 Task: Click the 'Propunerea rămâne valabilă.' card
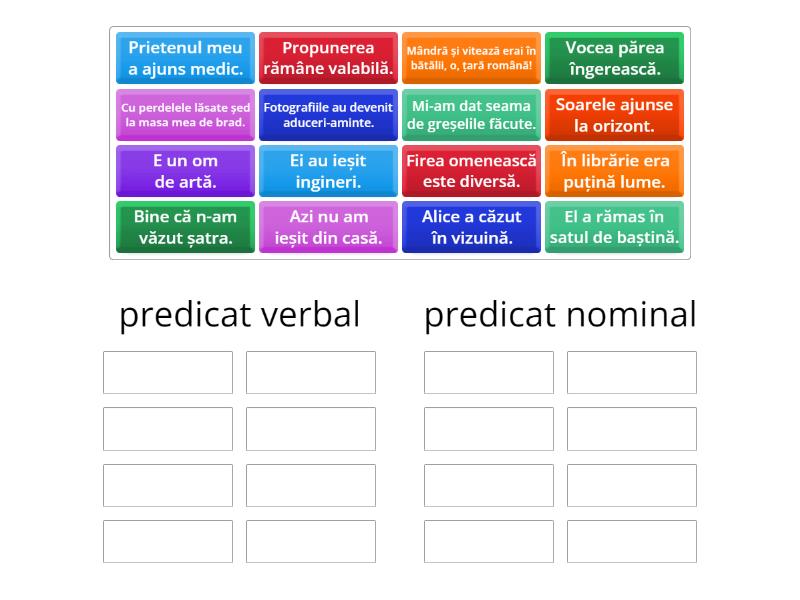click(328, 58)
